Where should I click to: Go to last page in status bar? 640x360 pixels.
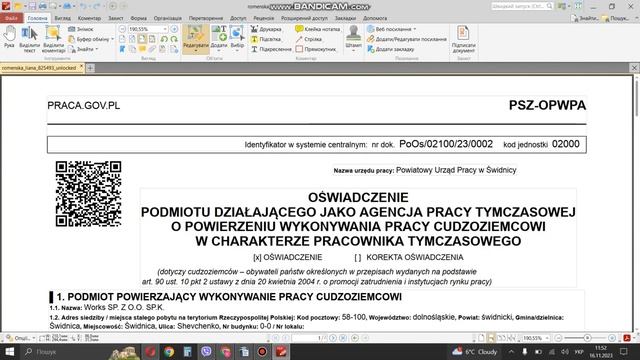(x=343, y=338)
